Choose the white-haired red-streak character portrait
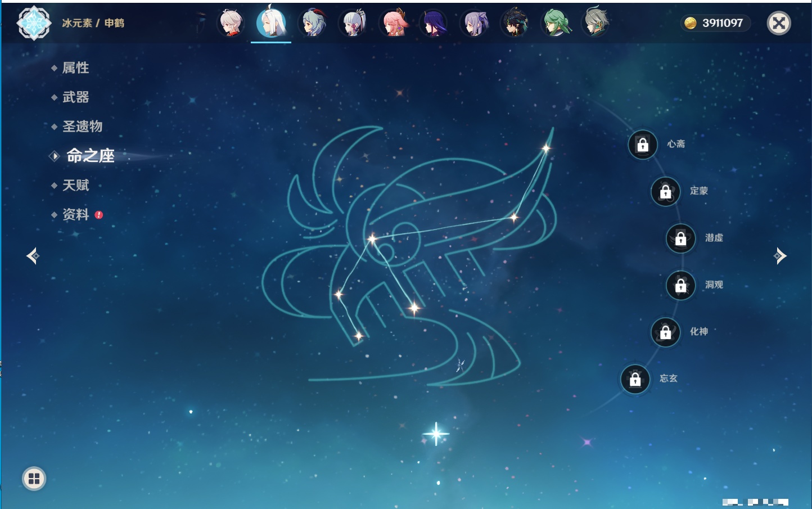 tap(231, 24)
